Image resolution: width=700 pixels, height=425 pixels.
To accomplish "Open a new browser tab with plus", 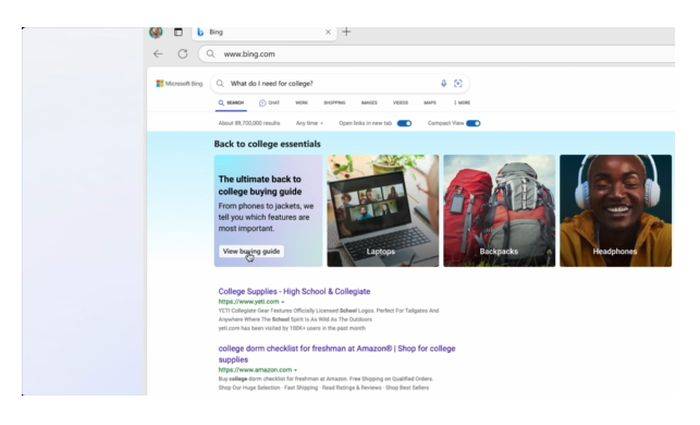I will 346,32.
